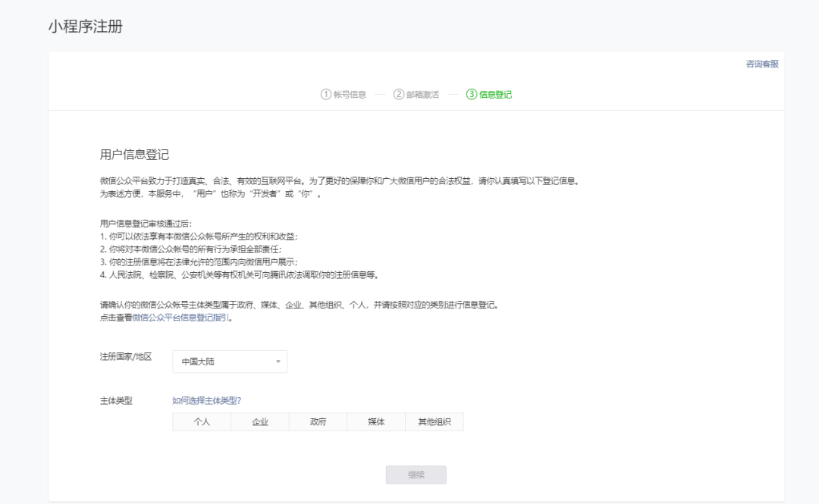This screenshot has width=819, height=504.
Task: Switch to the 媒体 entity type
Action: pyautogui.click(x=377, y=421)
